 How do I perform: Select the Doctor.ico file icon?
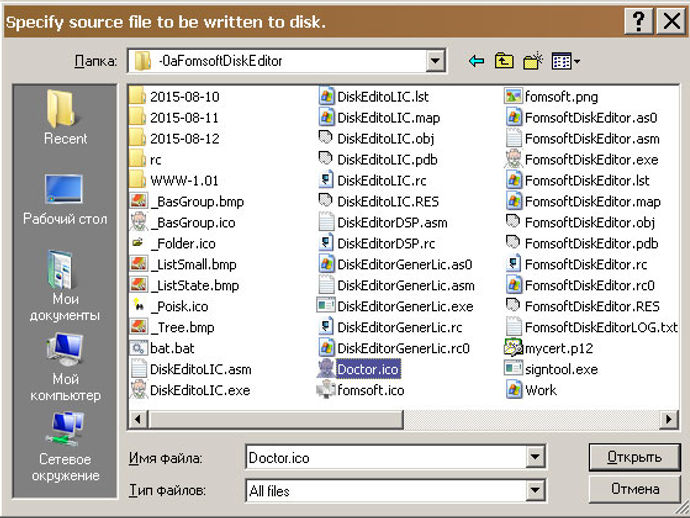(326, 368)
